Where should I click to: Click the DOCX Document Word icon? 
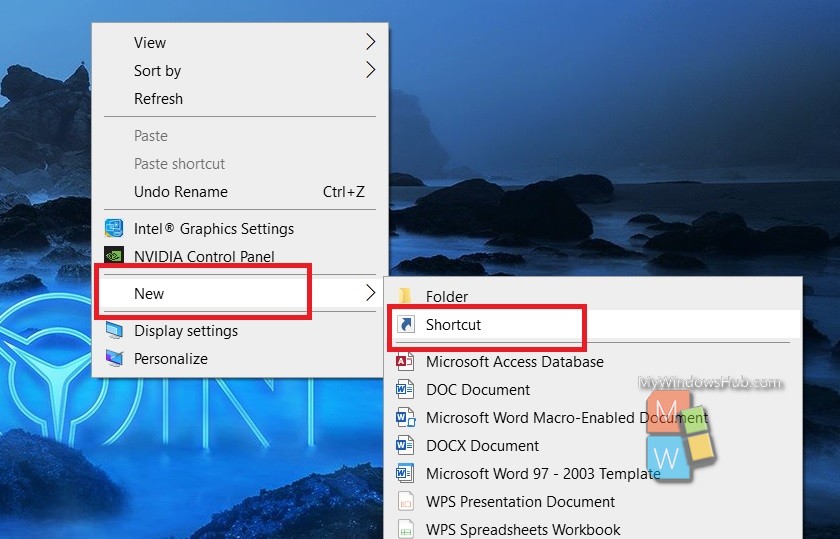[405, 445]
